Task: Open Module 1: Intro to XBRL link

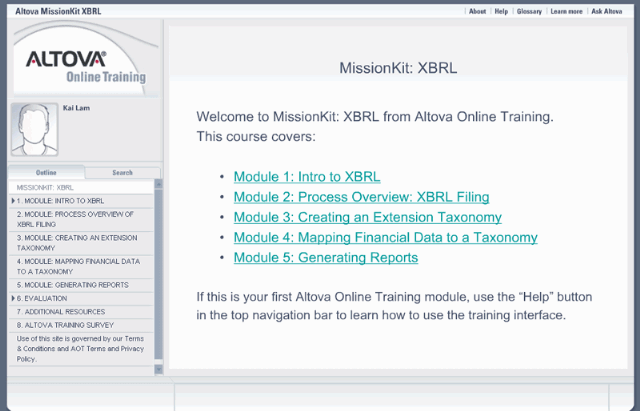Action: click(x=307, y=177)
